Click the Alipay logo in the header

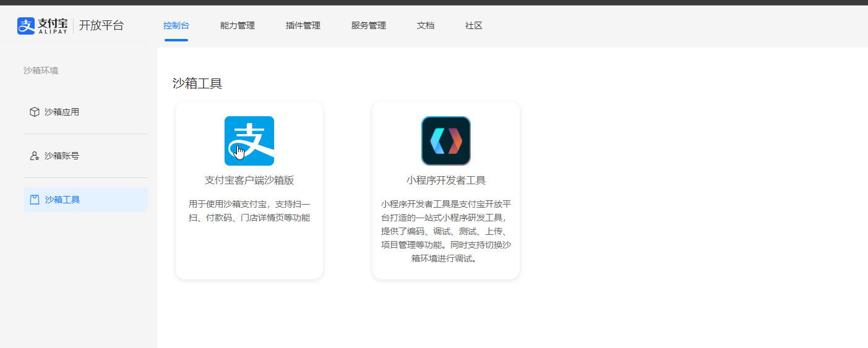42,25
